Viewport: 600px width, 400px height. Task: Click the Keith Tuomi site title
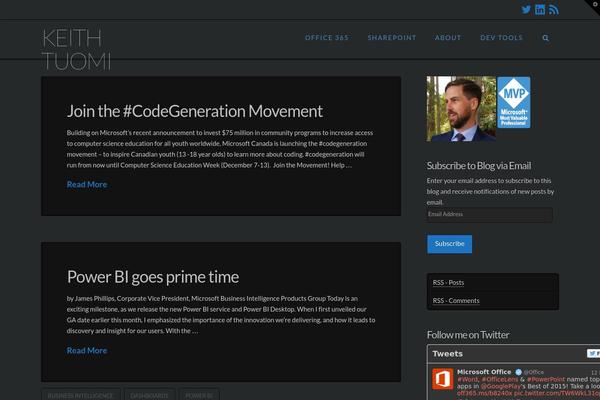[76, 49]
